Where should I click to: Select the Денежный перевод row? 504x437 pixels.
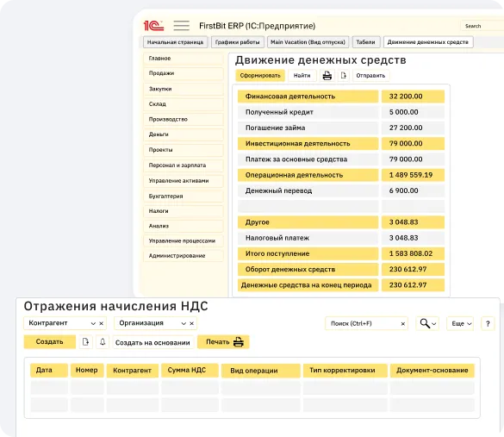click(x=341, y=190)
